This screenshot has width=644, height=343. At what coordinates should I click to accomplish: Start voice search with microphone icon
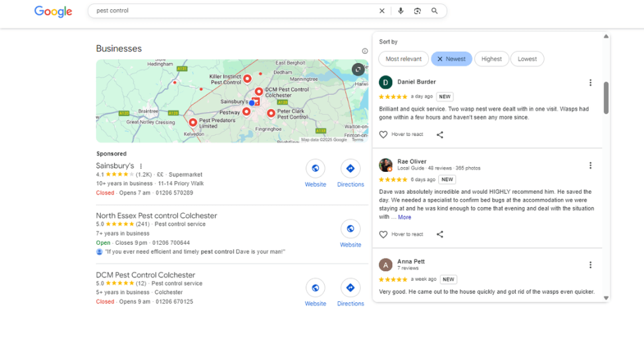tap(400, 11)
